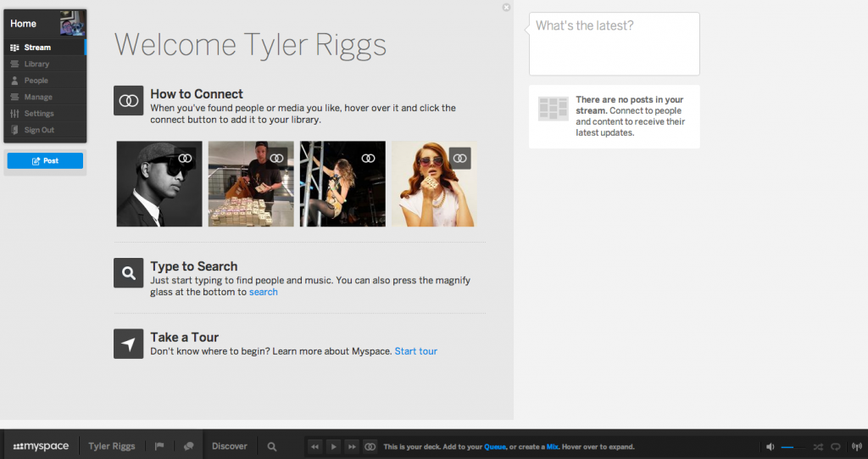
Task: Focus the What's the latest? box
Action: (614, 44)
